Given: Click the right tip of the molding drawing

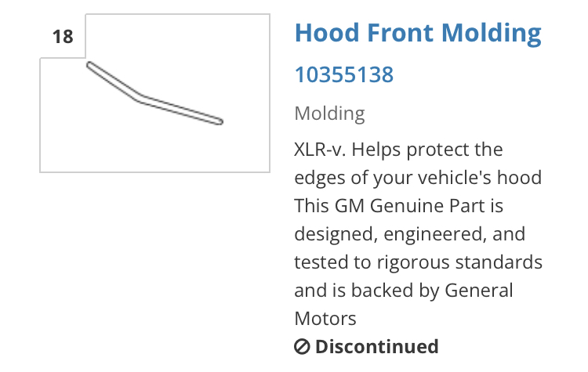Looking at the screenshot, I should click(220, 121).
